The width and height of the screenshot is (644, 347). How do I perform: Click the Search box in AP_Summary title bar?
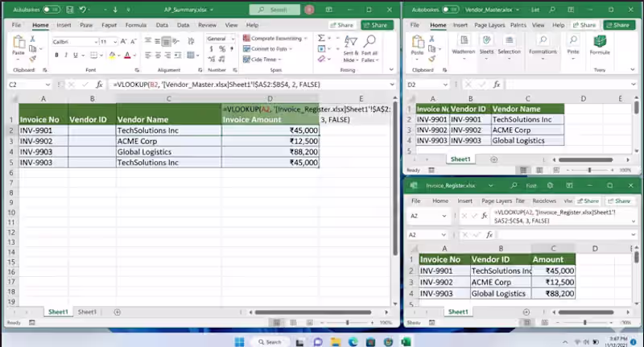[275, 10]
